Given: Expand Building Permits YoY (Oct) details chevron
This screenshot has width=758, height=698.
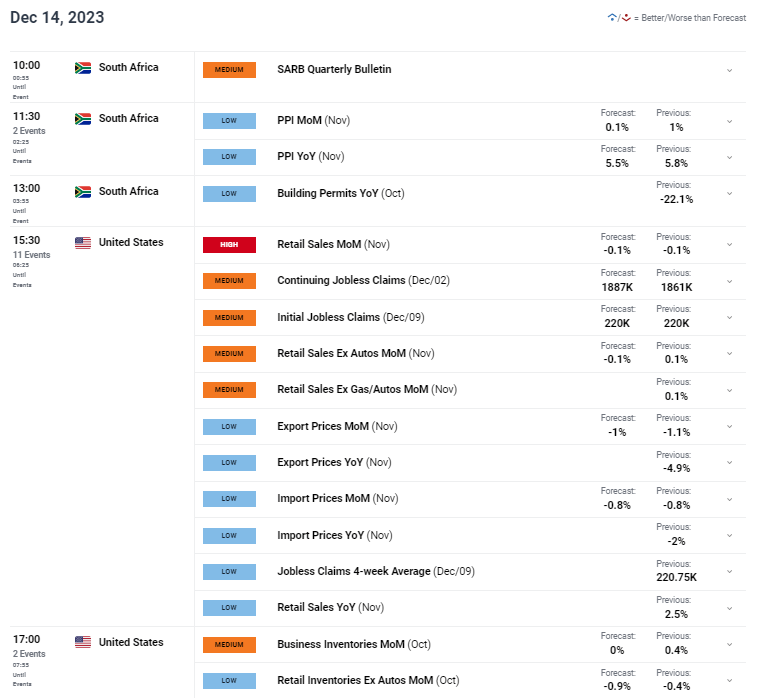Looking at the screenshot, I should (x=729, y=194).
